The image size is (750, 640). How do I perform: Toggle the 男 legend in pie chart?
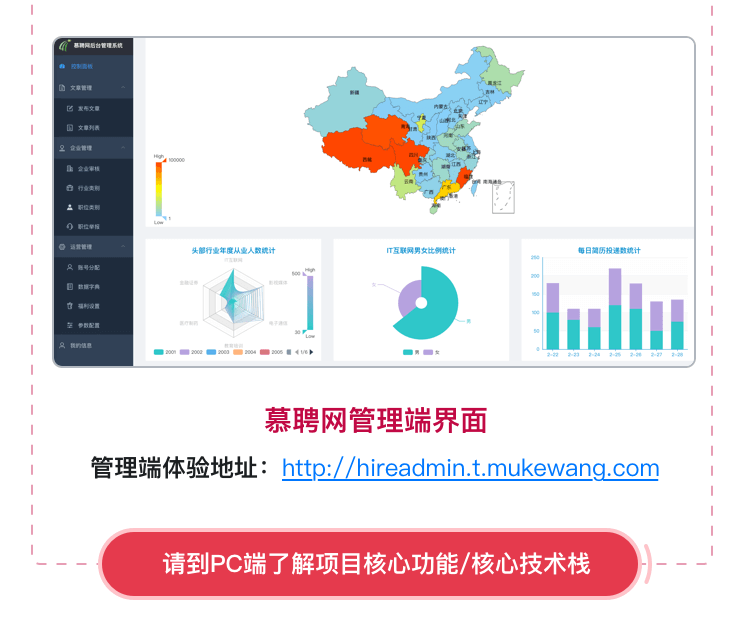411,353
